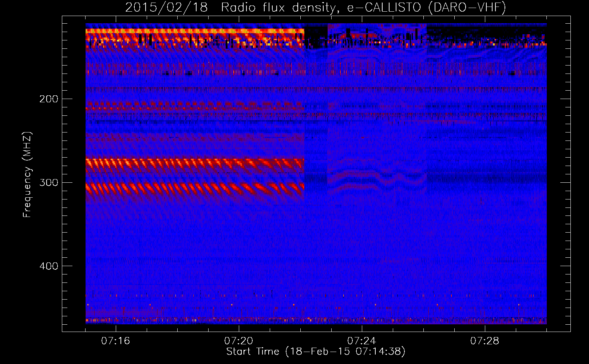Screen dimensions: 589x364
Task: Click the 400 frequency axis label
Action: pyautogui.click(x=49, y=266)
